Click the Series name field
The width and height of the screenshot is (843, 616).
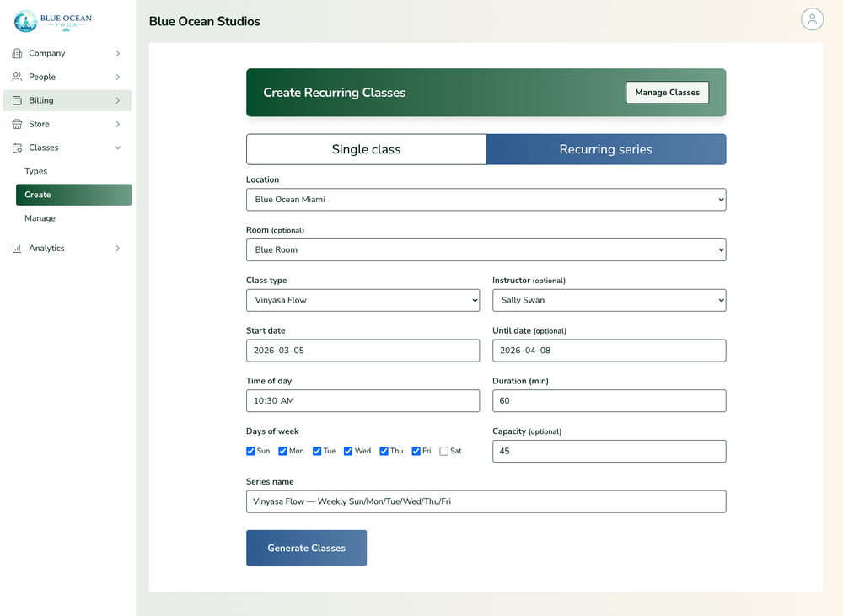(486, 501)
